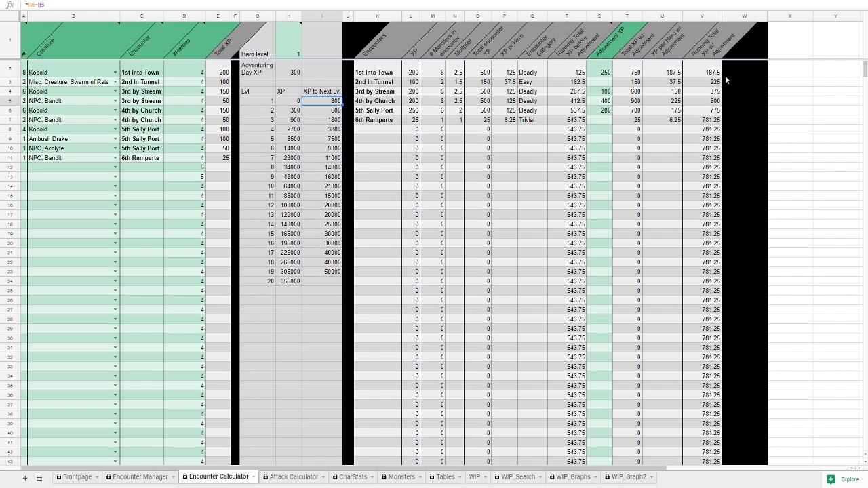Select the '2nd in Tunnel' encounter cell in column C

(141, 82)
